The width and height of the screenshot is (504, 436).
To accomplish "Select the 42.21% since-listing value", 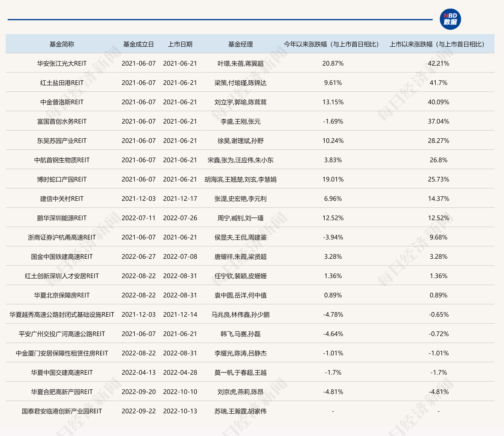I will [438, 63].
